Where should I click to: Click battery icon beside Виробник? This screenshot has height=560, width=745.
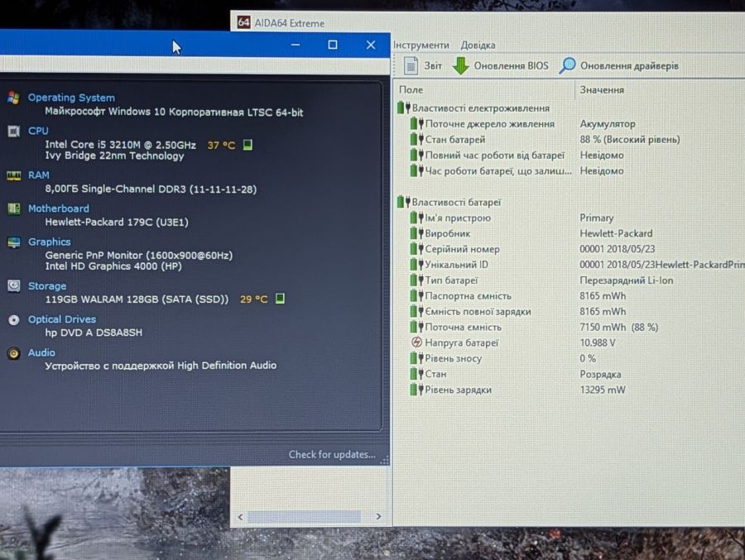coord(416,233)
